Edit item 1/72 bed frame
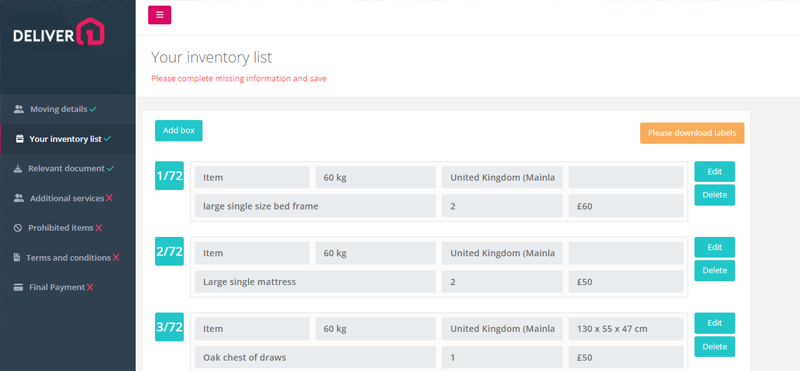The height and width of the screenshot is (371, 800). (714, 171)
